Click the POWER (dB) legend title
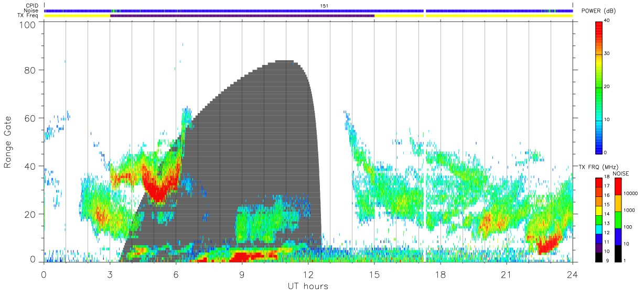Image resolution: width=644 pixels, height=297 pixels. click(x=599, y=11)
